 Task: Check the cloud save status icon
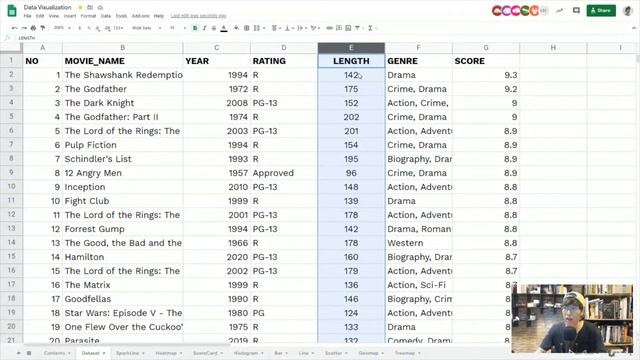click(x=100, y=7)
